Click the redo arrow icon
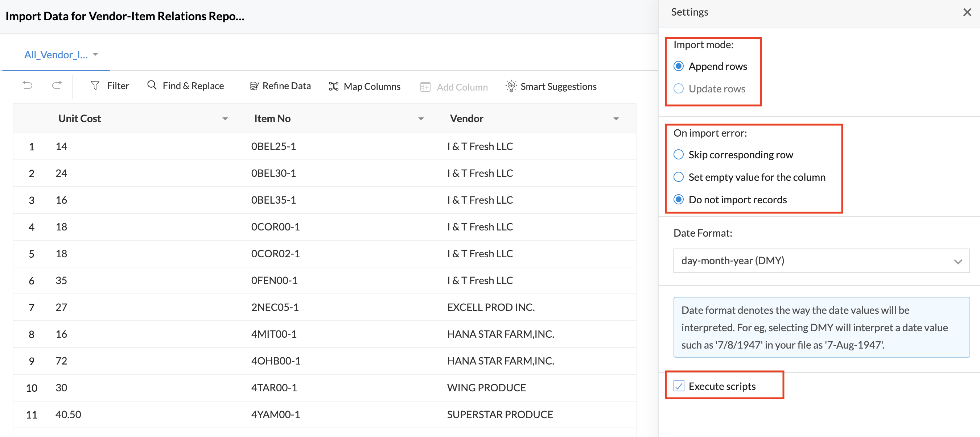980x437 pixels. pos(57,85)
